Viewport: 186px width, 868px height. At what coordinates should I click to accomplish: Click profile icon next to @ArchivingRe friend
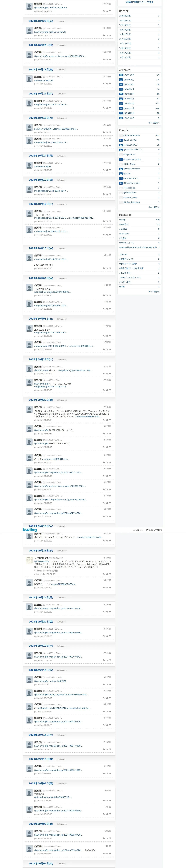[x=121, y=140]
